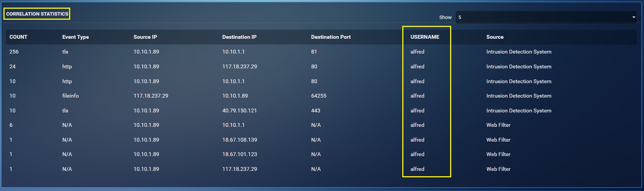Select the fileinfo event type row
This screenshot has height=191, width=644.
[x=321, y=96]
